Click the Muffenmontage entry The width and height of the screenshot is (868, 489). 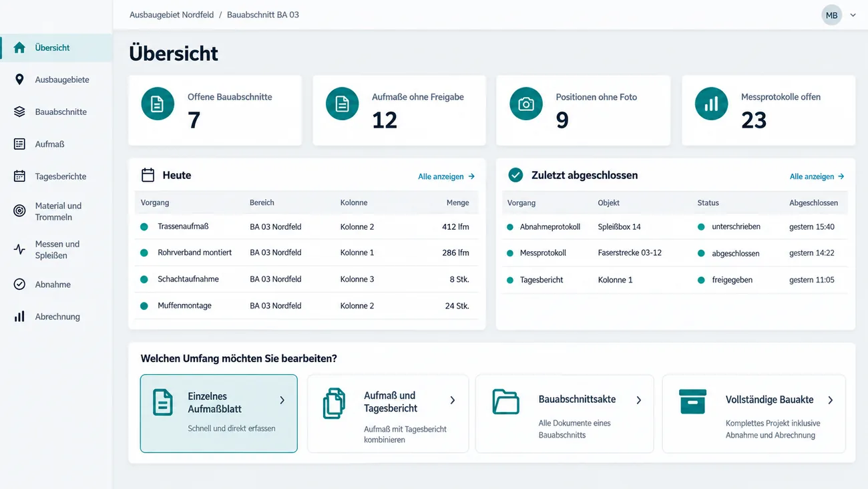point(184,306)
